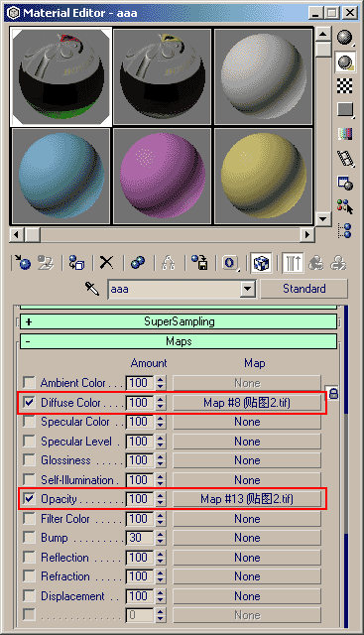Select the blue sphere sample slot
This screenshot has height=635, width=364.
point(61,177)
